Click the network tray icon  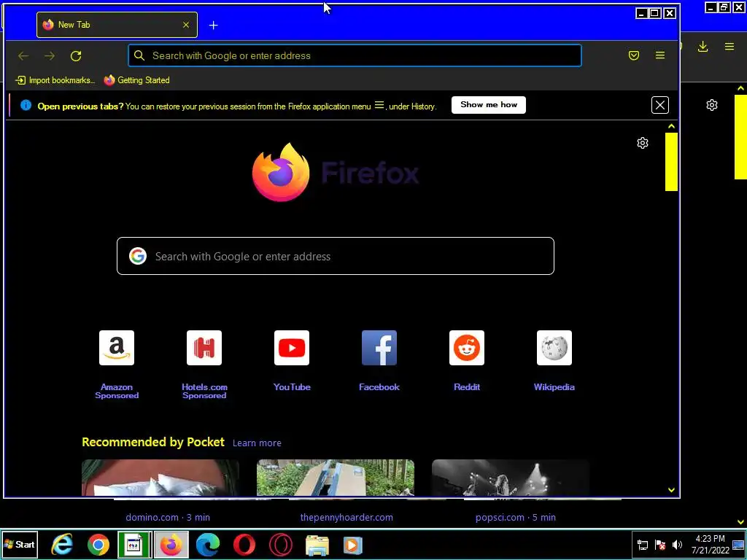pyautogui.click(x=643, y=544)
